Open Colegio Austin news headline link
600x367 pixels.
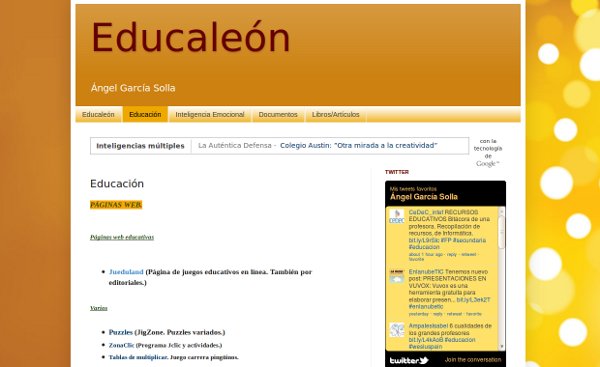(359, 145)
